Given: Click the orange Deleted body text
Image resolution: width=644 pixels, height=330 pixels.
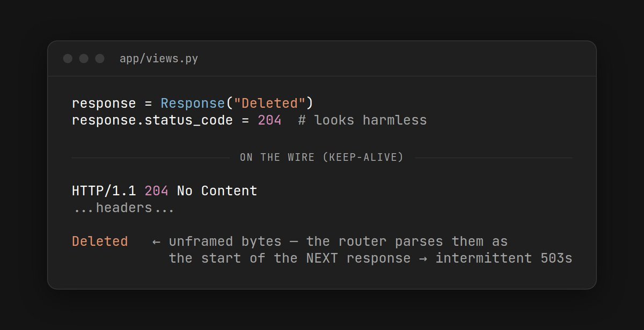Looking at the screenshot, I should [x=100, y=241].
